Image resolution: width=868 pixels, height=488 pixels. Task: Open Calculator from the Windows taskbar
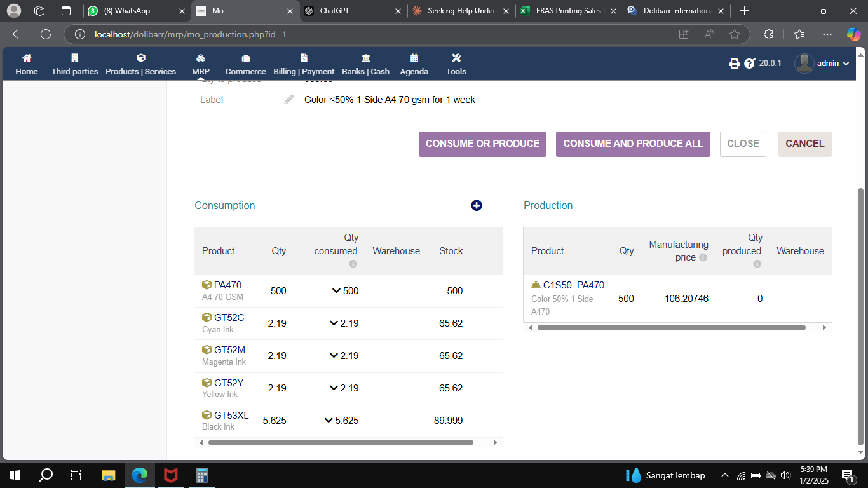[x=202, y=475]
